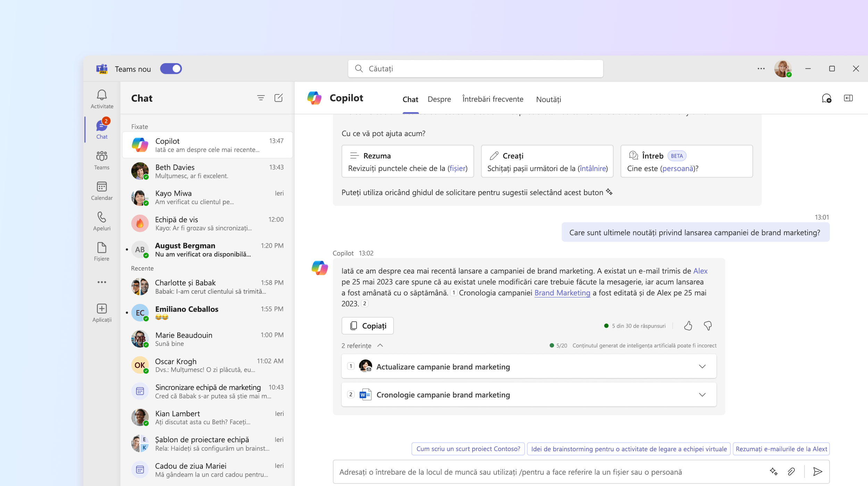Switch to the Noutăți tab in Copilot
The height and width of the screenshot is (486, 868).
(549, 98)
